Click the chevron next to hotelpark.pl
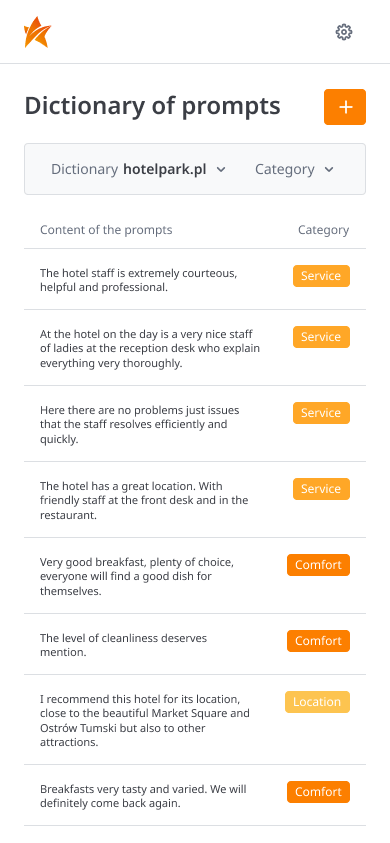Viewport: 390px width, 843px height. coord(221,169)
